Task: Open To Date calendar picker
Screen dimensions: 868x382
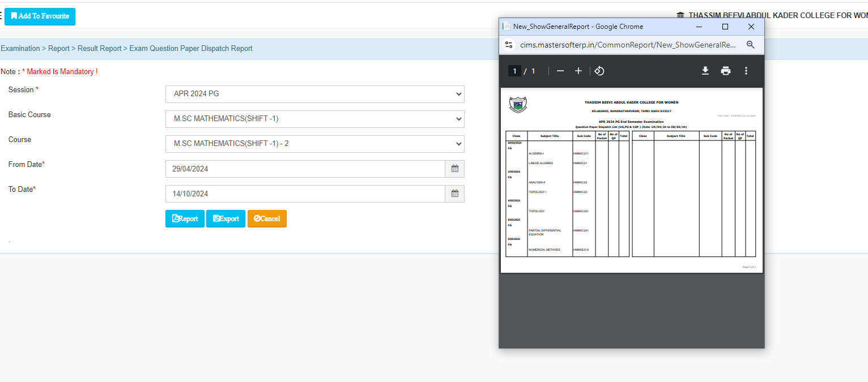Action: click(x=454, y=194)
